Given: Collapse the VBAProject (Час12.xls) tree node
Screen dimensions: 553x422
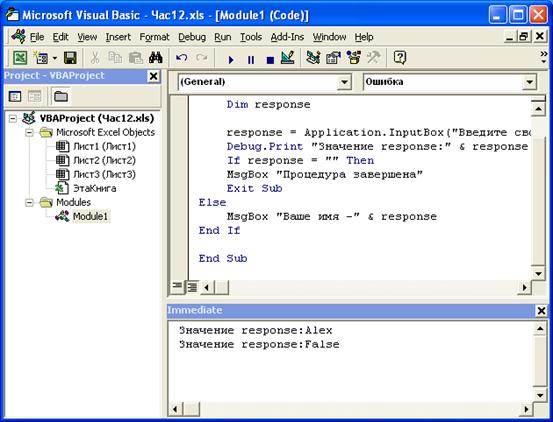Looking at the screenshot, I should [13, 118].
